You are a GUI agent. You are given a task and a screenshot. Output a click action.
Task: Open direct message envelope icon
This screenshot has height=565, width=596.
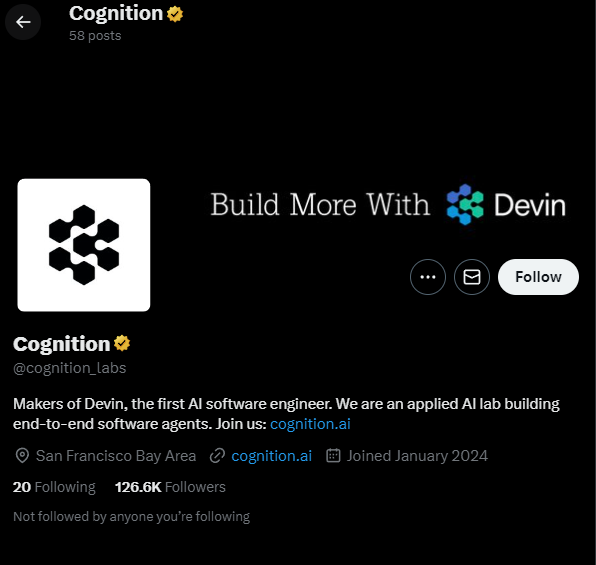(472, 277)
